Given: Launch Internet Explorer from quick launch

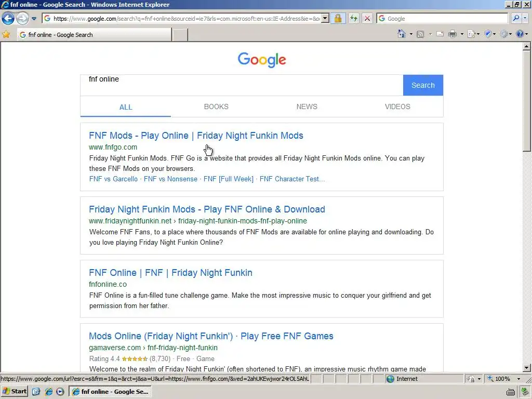Looking at the screenshot, I should click(48, 392).
